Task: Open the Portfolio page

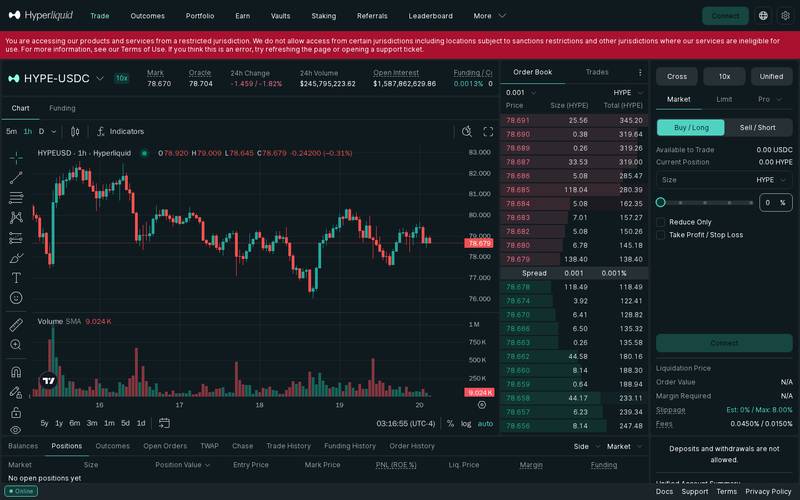Action: (x=200, y=16)
